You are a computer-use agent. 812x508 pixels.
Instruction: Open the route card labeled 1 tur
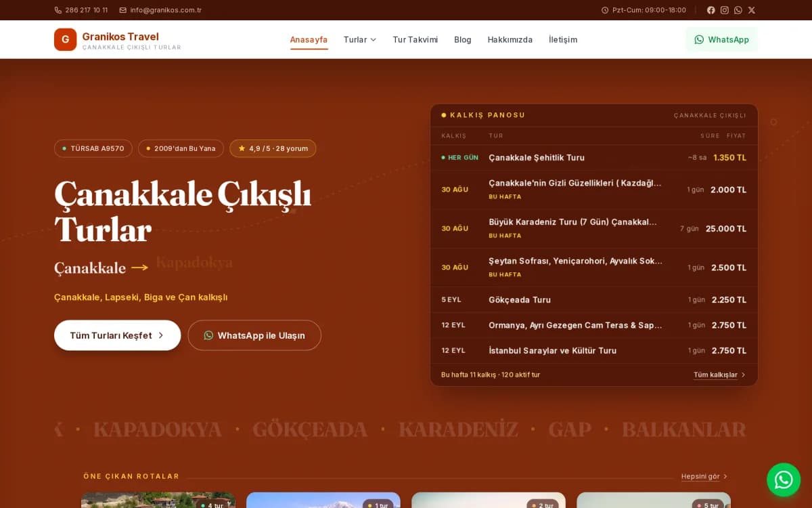(x=323, y=501)
